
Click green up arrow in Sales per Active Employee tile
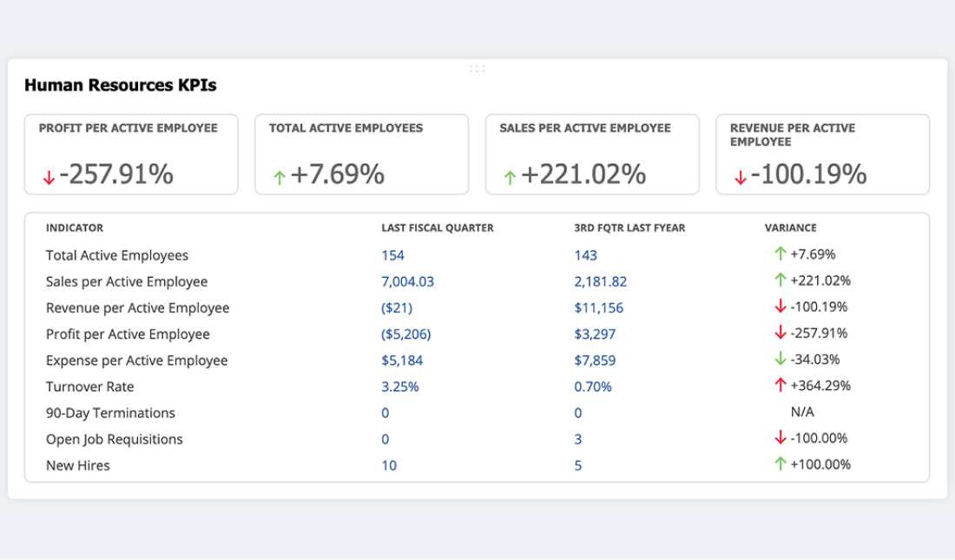(x=510, y=178)
